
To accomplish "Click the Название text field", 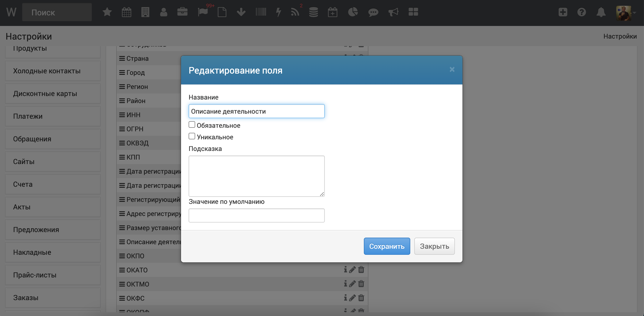I will 256,111.
